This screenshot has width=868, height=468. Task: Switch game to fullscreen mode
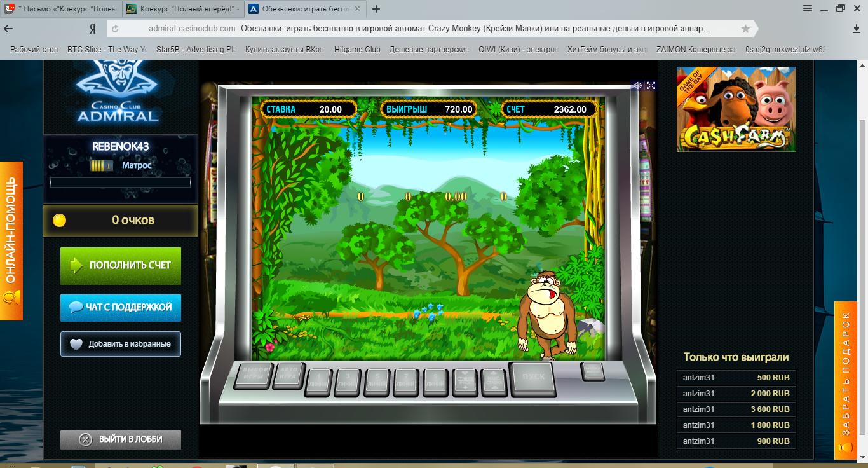(x=651, y=85)
